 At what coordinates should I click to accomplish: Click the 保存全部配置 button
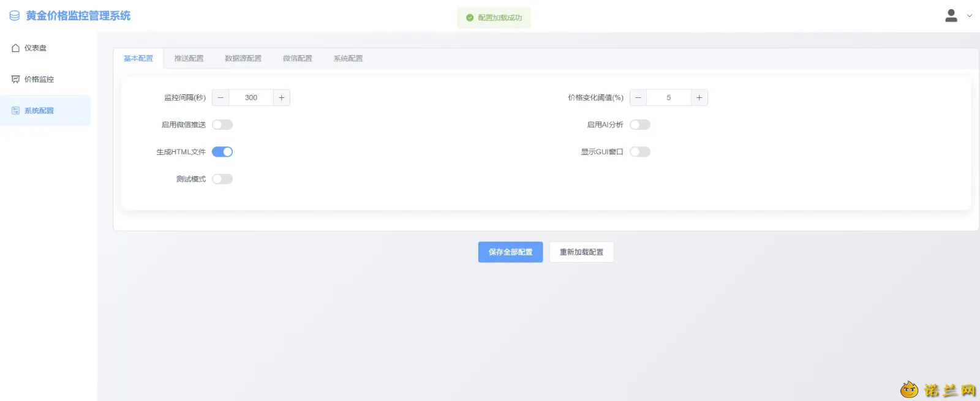point(511,252)
